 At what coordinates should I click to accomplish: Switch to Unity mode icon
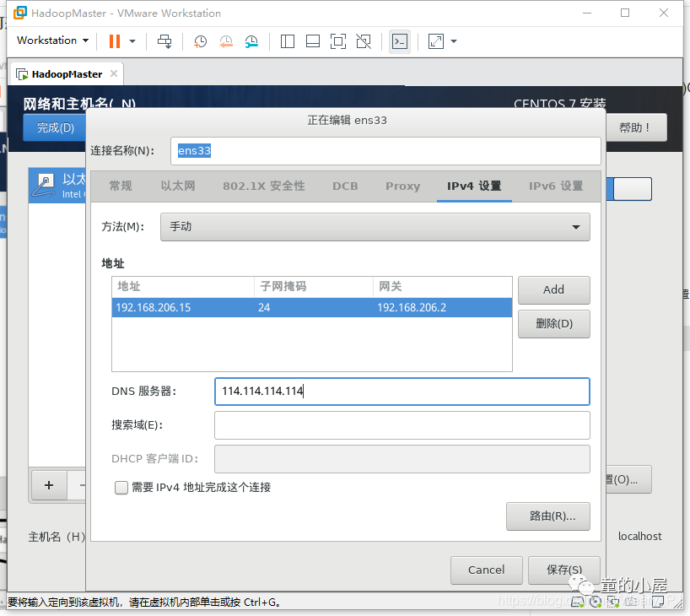coord(364,41)
